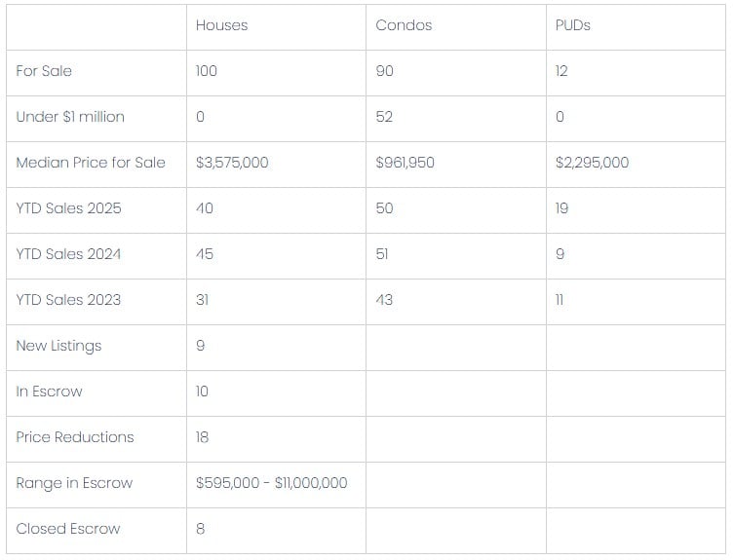Screen dimensions: 734x560
Task: Click the PUDs column header
Action: click(x=572, y=25)
